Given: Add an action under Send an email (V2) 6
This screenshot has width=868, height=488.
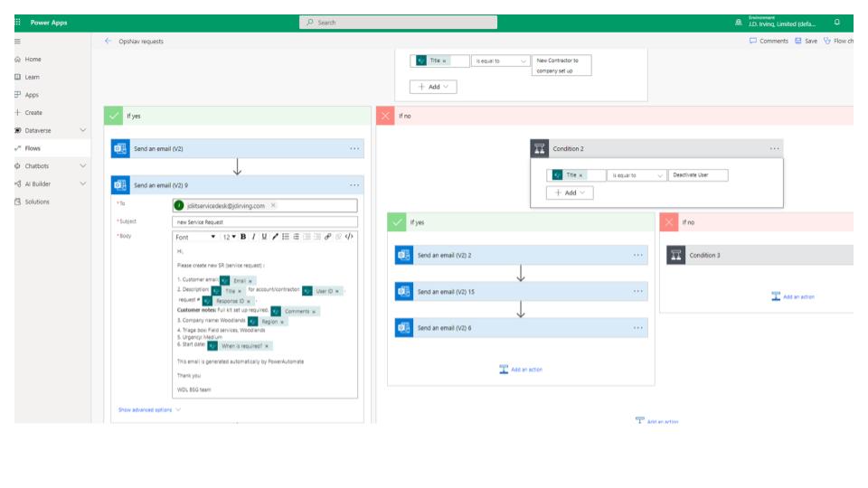Looking at the screenshot, I should point(521,369).
